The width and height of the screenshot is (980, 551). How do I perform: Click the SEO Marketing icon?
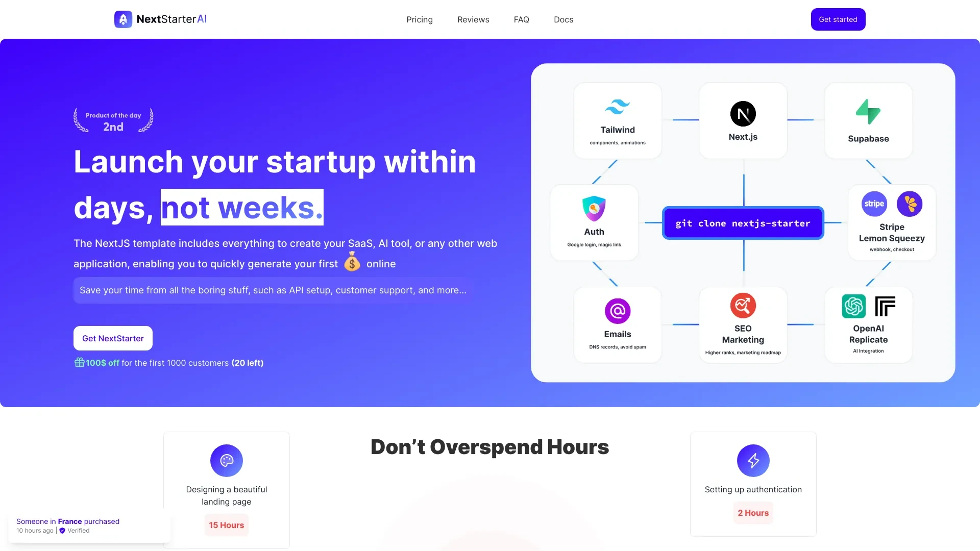[743, 311]
